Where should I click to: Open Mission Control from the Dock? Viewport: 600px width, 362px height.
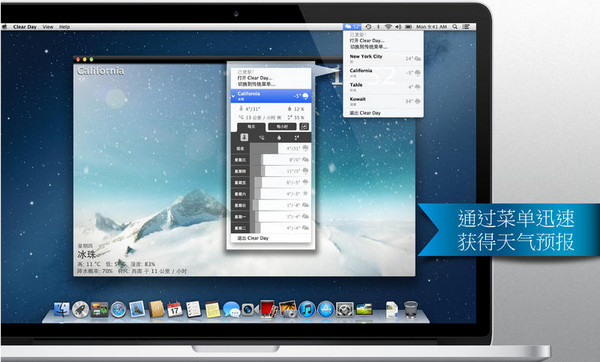coord(99,310)
